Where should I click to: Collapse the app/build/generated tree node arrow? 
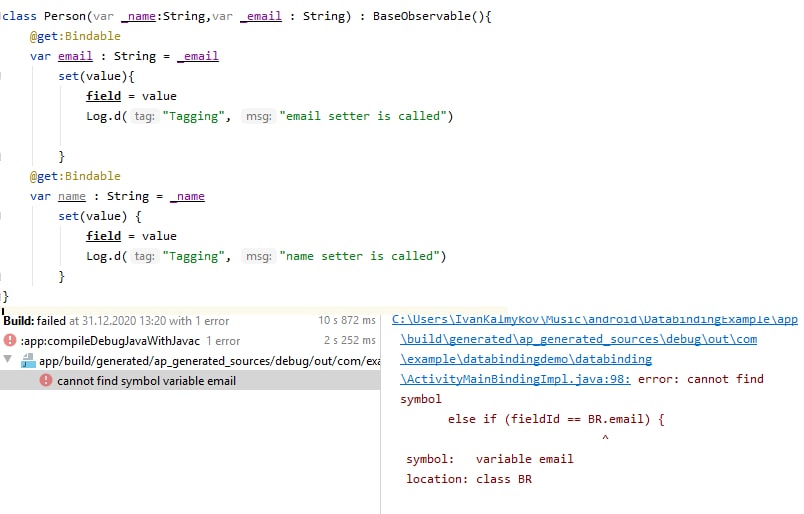7,359
